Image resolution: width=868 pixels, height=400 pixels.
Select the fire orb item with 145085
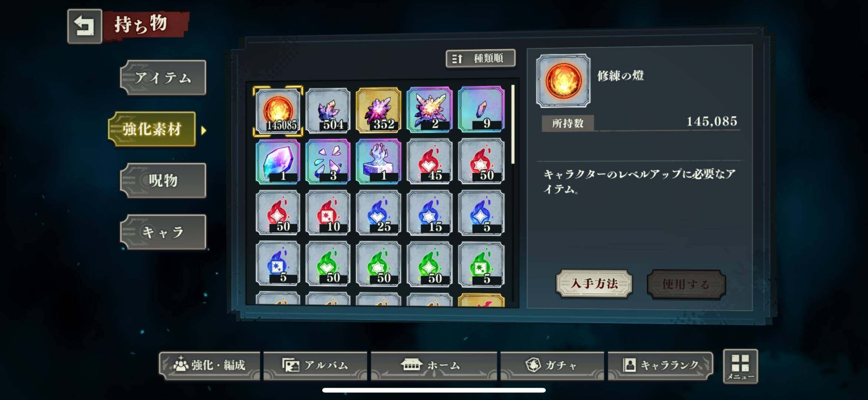coord(278,110)
